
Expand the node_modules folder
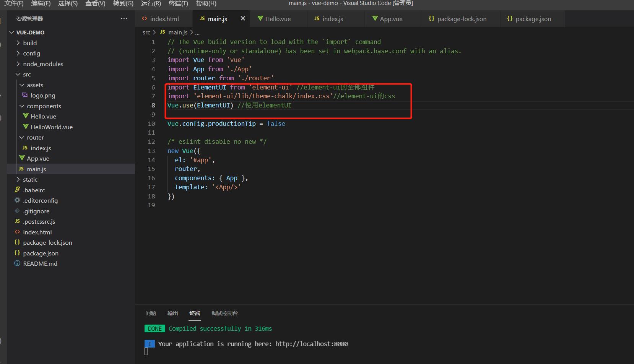(x=18, y=63)
